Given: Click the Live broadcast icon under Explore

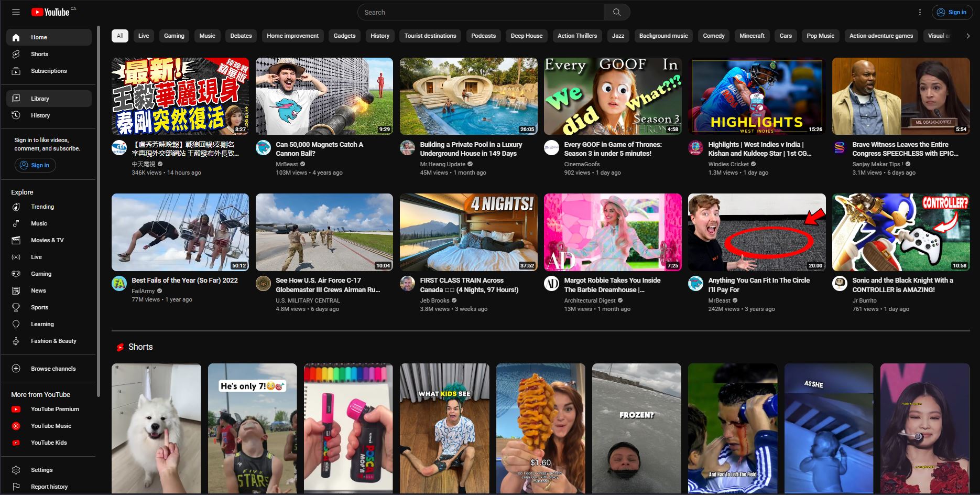Looking at the screenshot, I should tap(16, 257).
